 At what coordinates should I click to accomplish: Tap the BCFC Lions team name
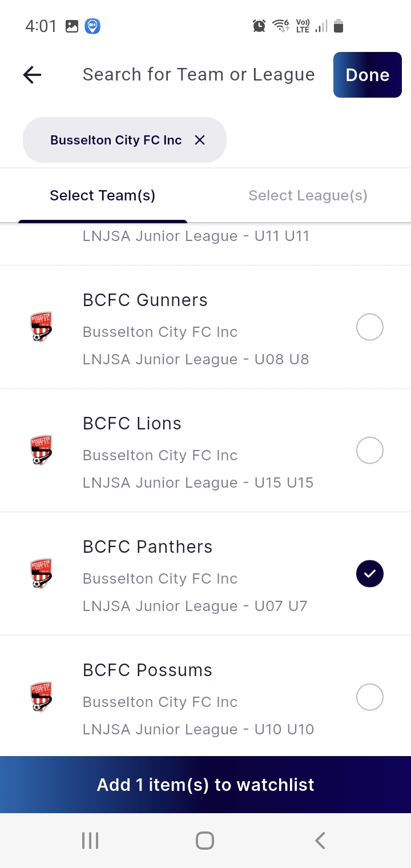[132, 424]
